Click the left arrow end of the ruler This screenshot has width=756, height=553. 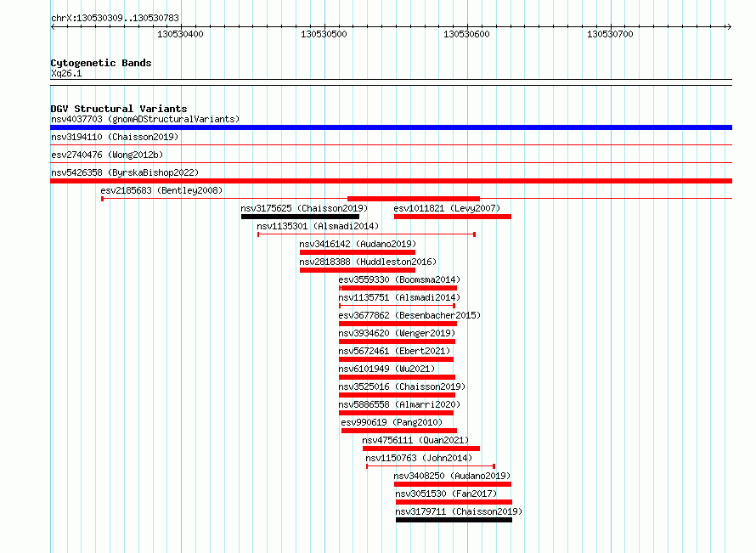[53, 27]
